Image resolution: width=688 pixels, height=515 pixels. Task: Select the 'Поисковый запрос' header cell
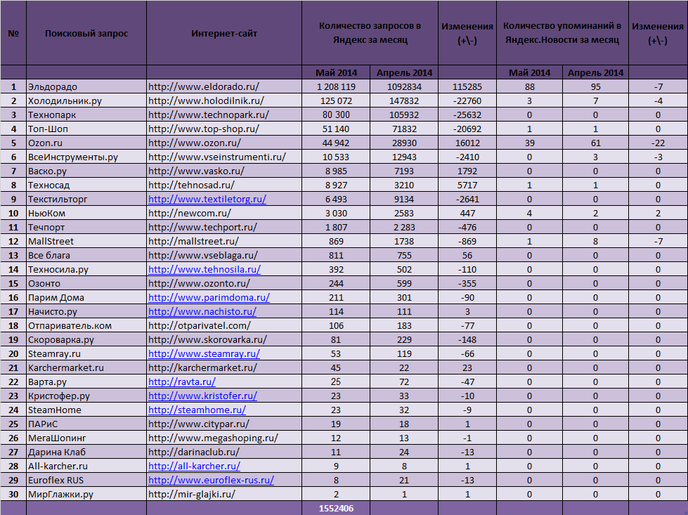click(x=86, y=33)
